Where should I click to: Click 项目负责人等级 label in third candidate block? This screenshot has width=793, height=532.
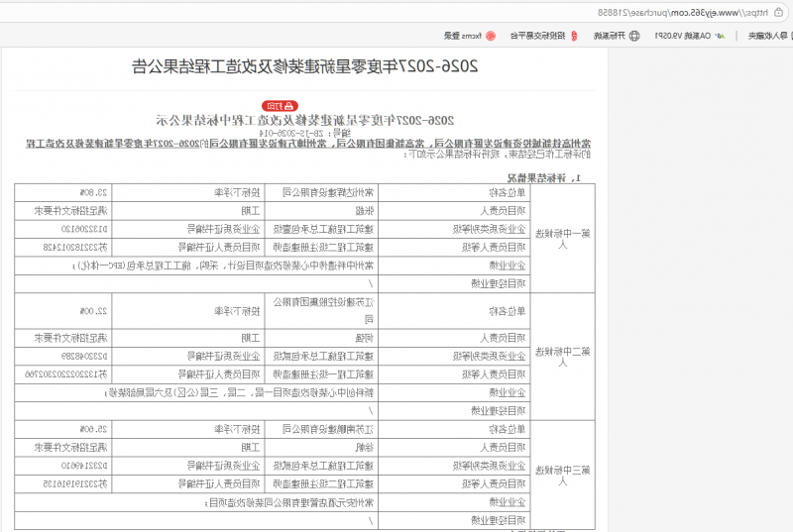(494, 484)
